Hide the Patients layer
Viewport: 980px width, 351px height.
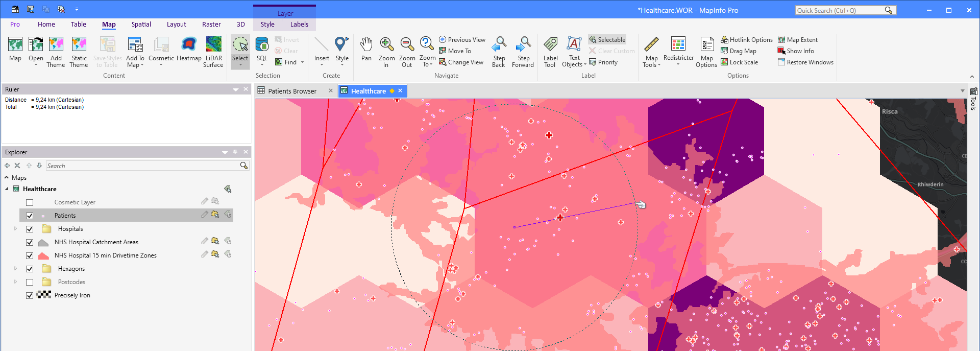[x=30, y=216]
